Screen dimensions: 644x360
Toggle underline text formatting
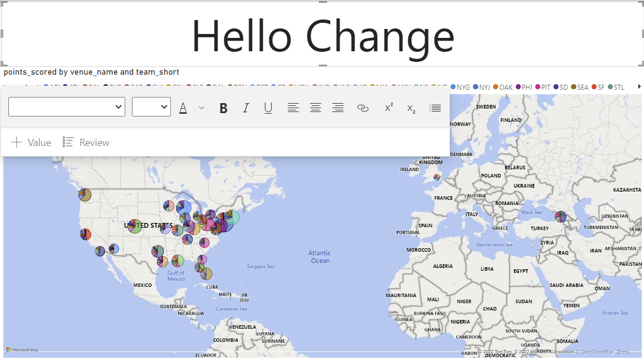point(268,108)
